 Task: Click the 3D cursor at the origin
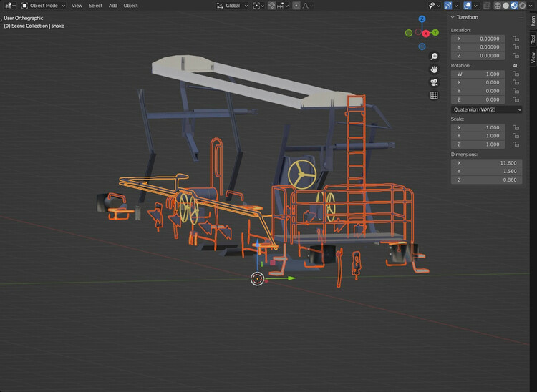click(258, 279)
